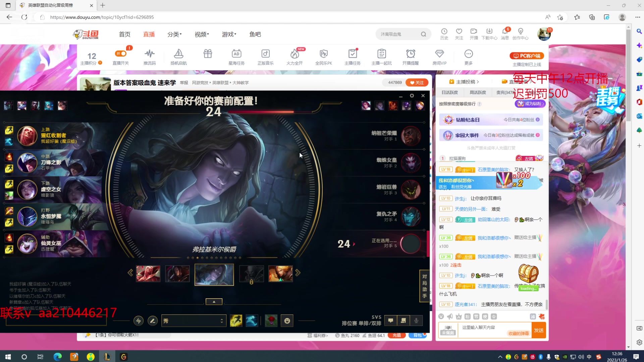Image resolution: width=644 pixels, height=362 pixels.
Task: Open the League client settings gear
Action: (412, 96)
